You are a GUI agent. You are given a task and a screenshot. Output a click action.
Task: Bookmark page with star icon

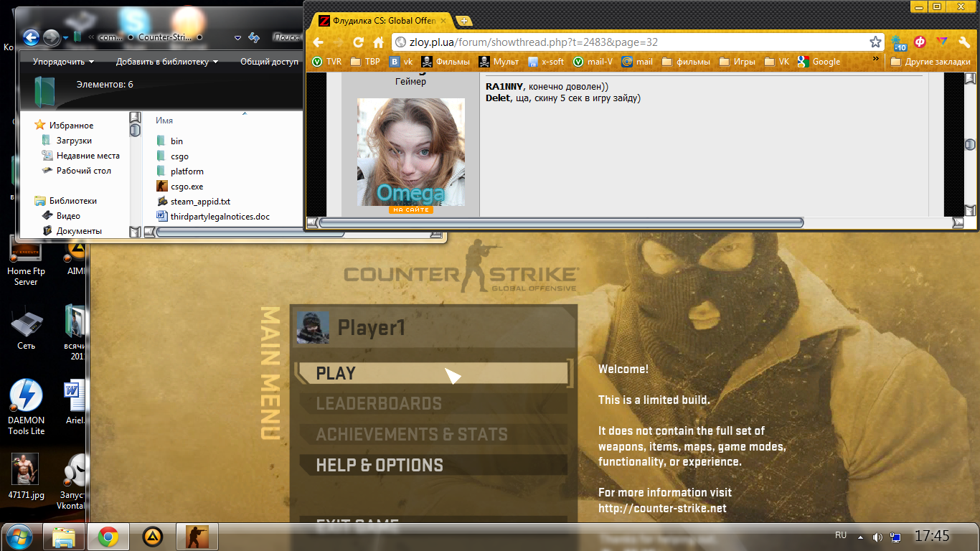(875, 42)
